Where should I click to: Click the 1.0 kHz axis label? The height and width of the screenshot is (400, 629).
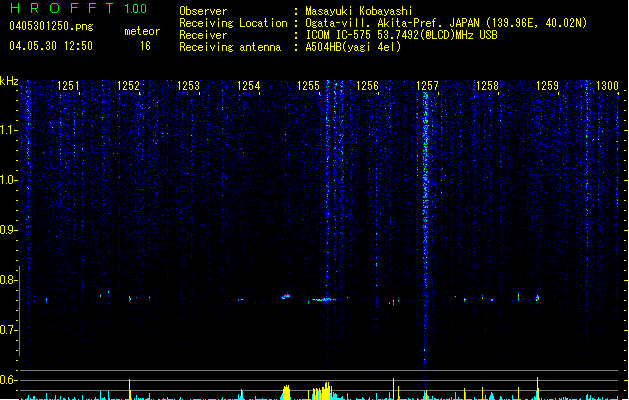pyautogui.click(x=9, y=180)
